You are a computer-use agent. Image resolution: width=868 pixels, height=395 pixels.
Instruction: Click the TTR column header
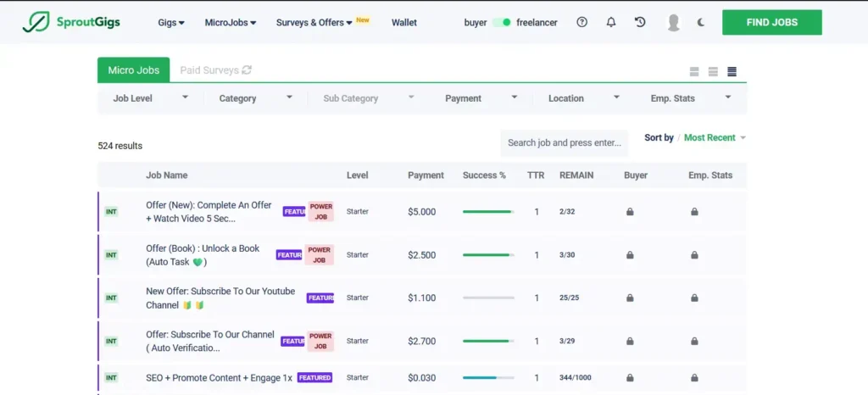tap(536, 175)
